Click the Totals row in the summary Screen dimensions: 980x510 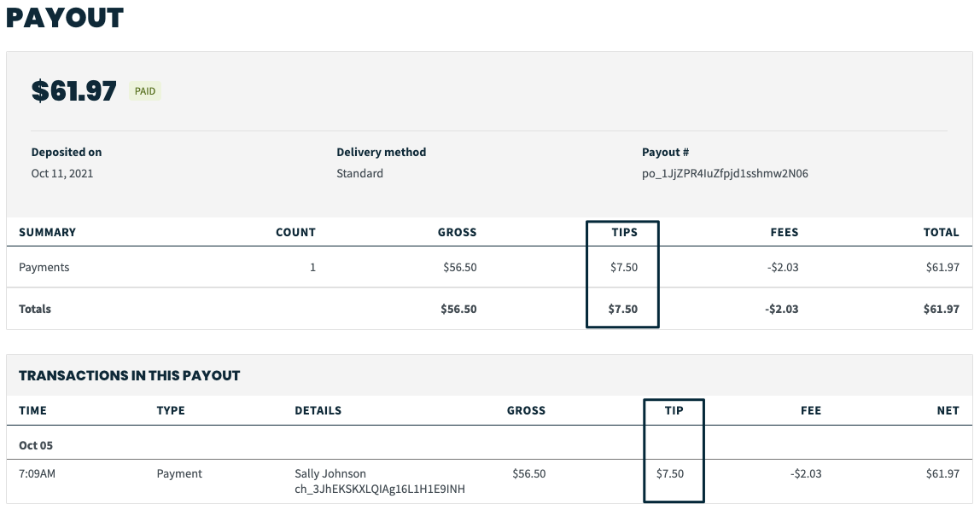pos(34,309)
